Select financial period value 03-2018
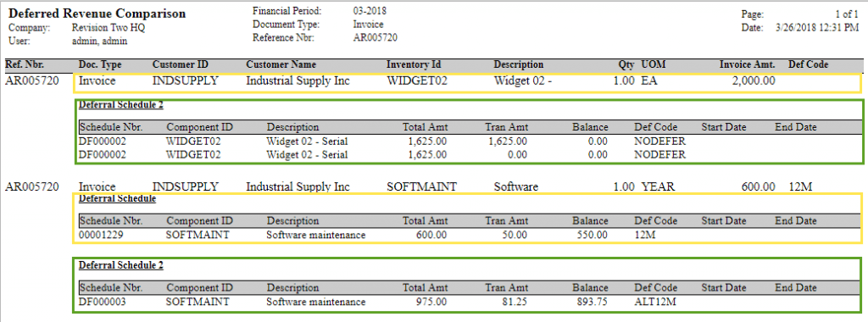868x322 pixels. (370, 11)
